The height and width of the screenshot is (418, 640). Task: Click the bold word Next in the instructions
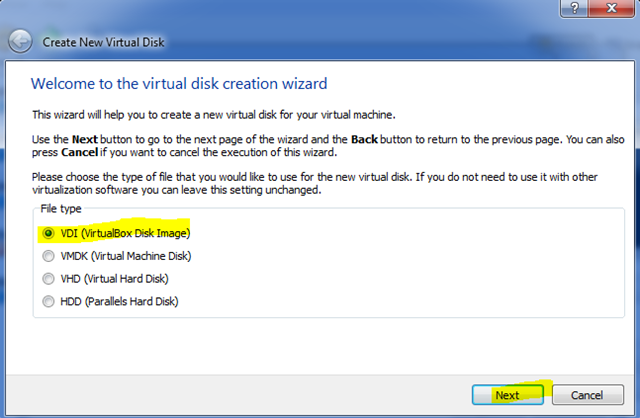(84, 140)
